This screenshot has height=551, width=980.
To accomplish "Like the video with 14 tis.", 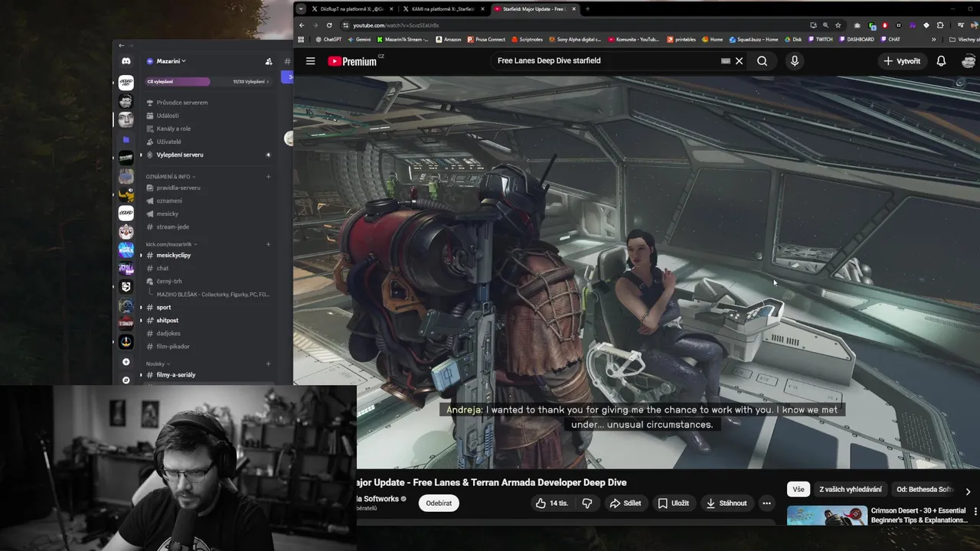I will [552, 503].
